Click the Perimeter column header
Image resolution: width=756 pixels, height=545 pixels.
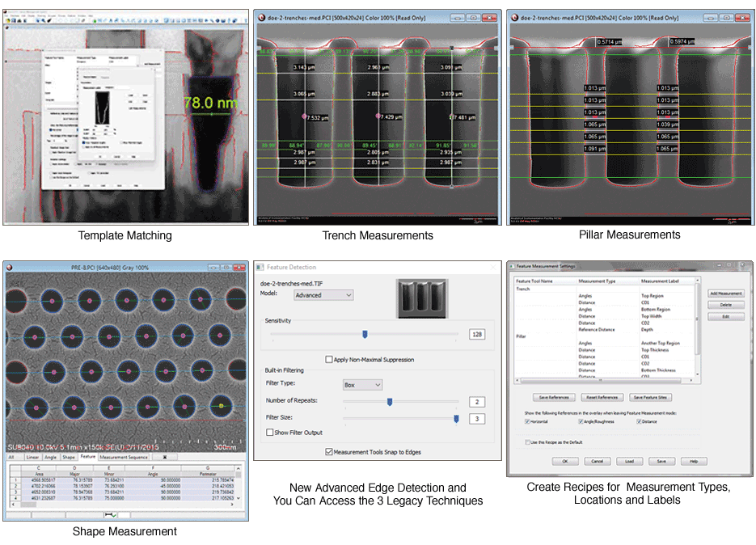coord(208,474)
